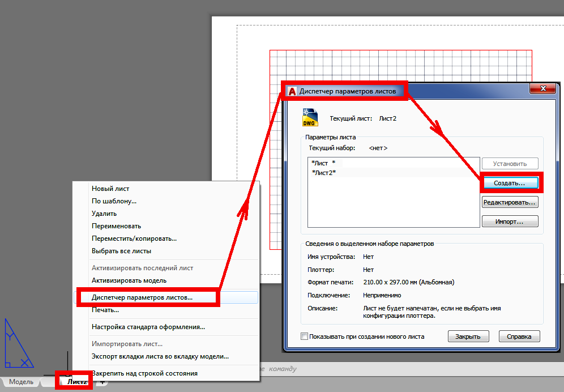Viewport: 564px width, 392px height.
Task: Select first '*Лист *' list entry
Action: [323, 163]
